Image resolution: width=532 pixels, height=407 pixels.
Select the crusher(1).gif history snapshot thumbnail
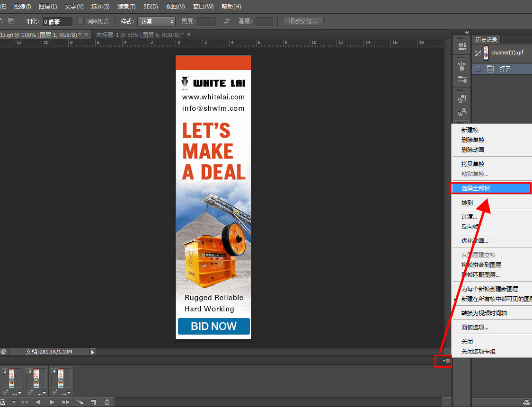[486, 53]
